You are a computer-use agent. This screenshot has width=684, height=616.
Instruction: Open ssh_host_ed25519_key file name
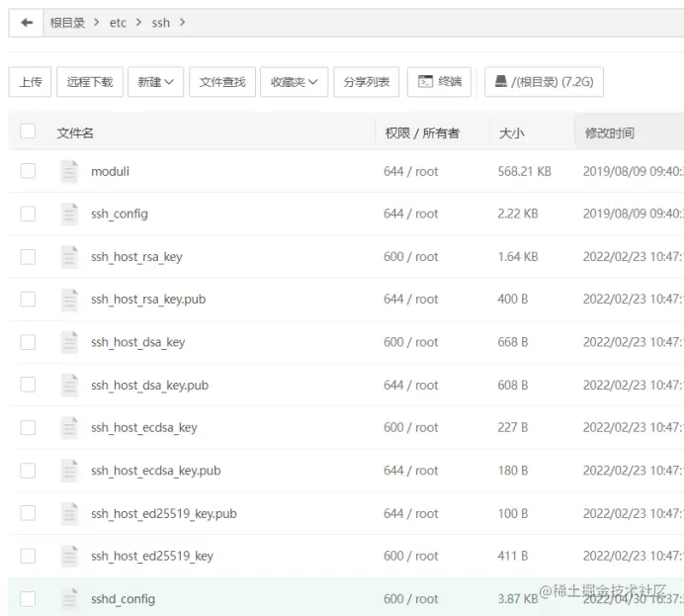pyautogui.click(x=152, y=557)
